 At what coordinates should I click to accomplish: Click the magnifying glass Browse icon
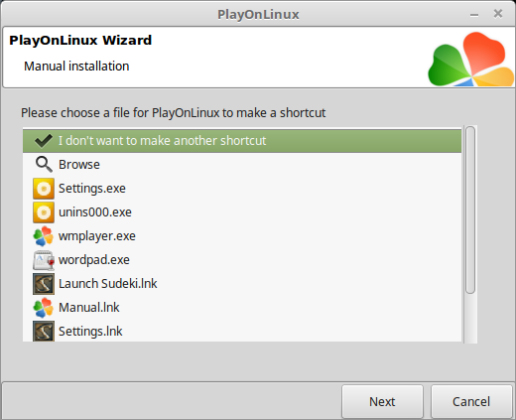44,165
